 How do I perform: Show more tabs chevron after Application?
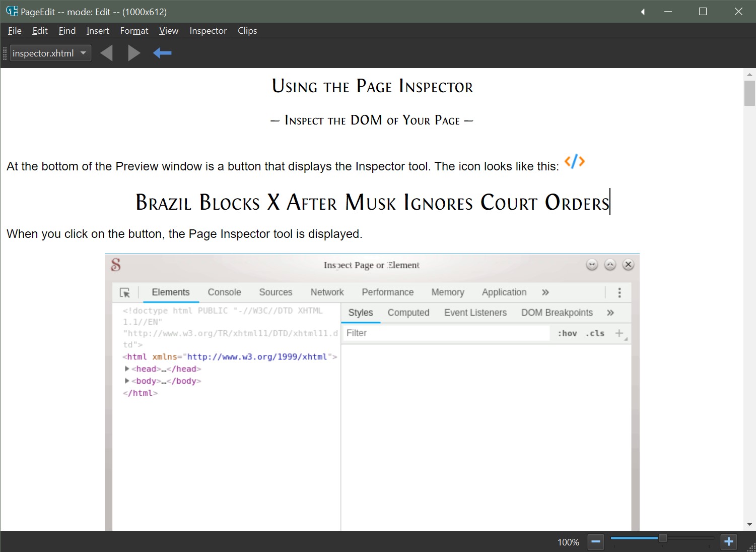click(545, 292)
